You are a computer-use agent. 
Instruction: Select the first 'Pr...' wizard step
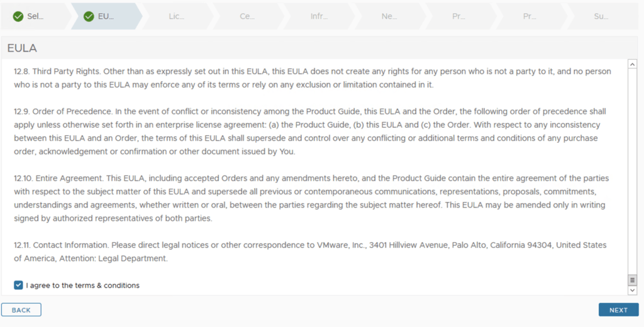(459, 16)
